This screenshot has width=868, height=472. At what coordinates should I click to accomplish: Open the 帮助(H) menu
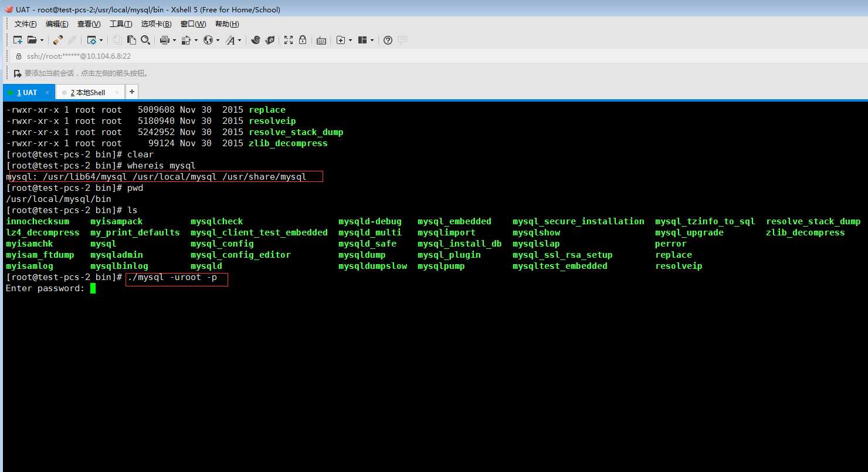point(227,24)
